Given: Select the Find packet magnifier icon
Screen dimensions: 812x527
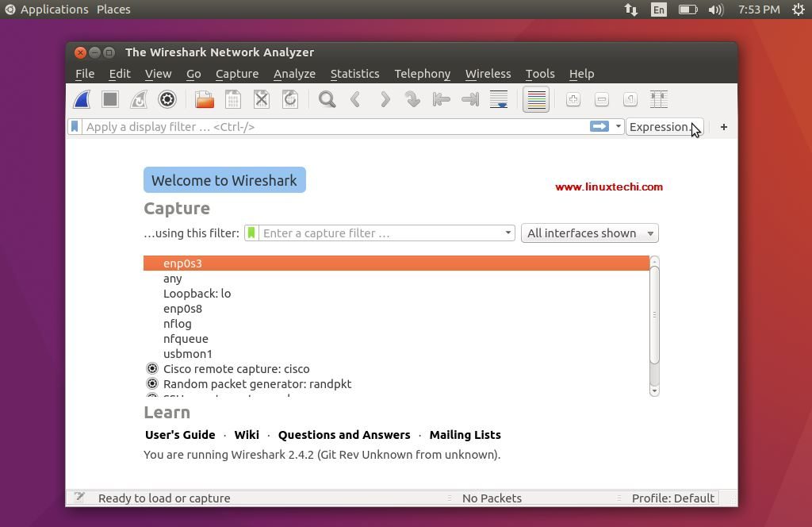Looking at the screenshot, I should click(x=327, y=99).
